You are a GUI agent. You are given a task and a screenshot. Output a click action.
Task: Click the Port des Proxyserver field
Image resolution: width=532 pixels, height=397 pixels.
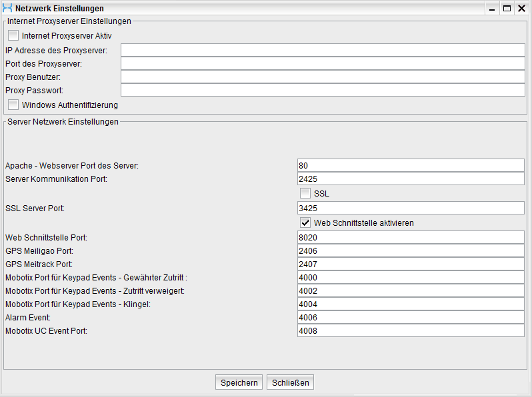[323, 64]
